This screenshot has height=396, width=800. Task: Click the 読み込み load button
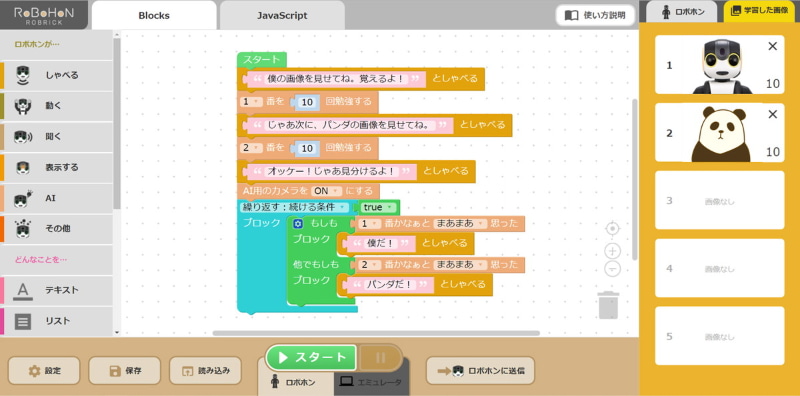pos(205,370)
